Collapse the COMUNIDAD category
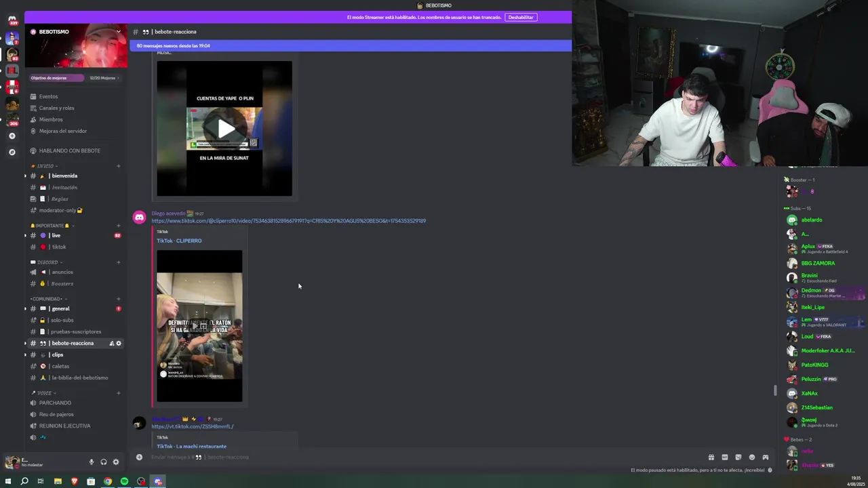Viewport: 868px width, 488px height. point(47,299)
